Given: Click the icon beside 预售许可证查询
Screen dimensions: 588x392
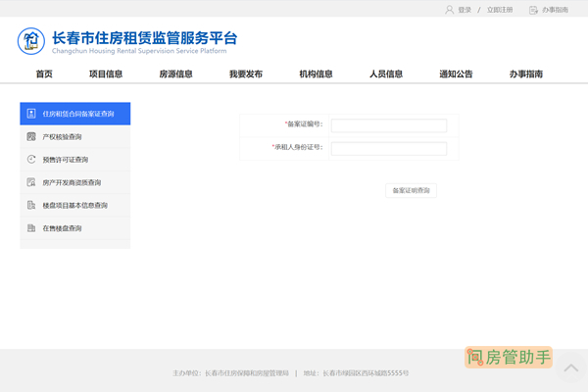Looking at the screenshot, I should [31, 160].
